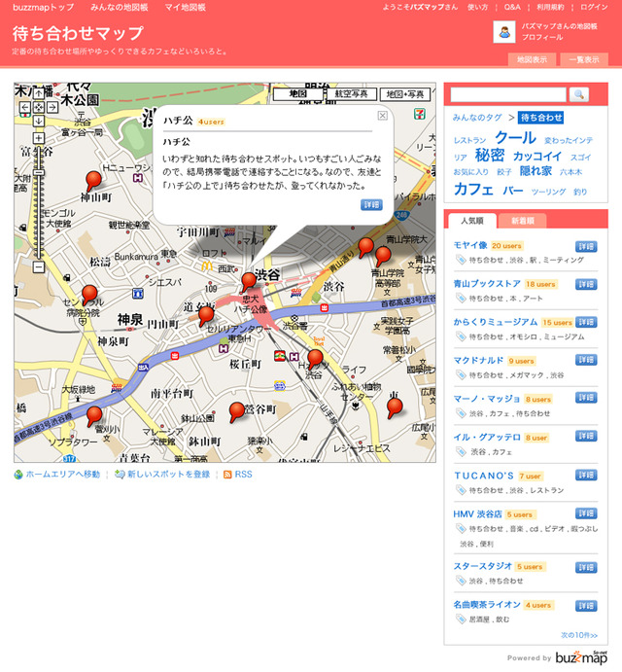Open the 使い方 link
622x672 pixels.
477,7
